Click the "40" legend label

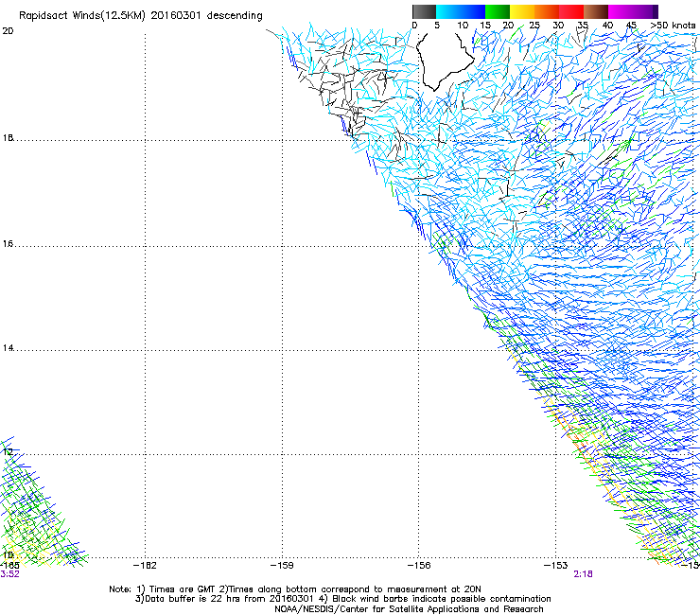[607, 26]
